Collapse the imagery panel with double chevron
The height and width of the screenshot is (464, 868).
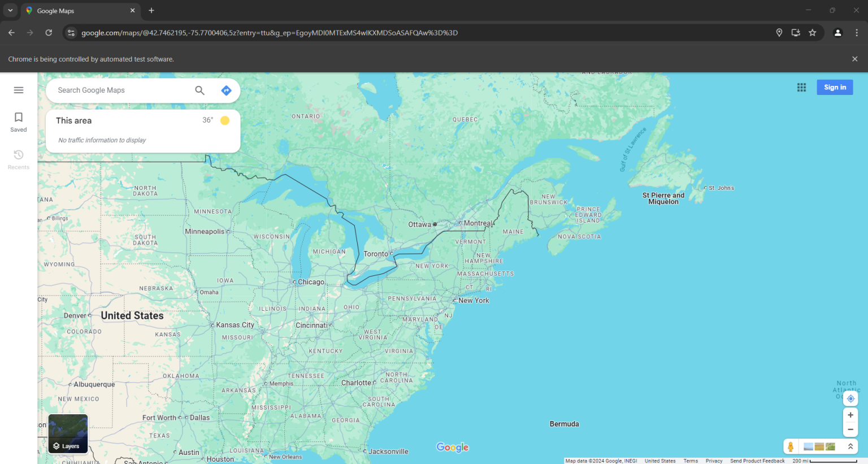pos(850,446)
